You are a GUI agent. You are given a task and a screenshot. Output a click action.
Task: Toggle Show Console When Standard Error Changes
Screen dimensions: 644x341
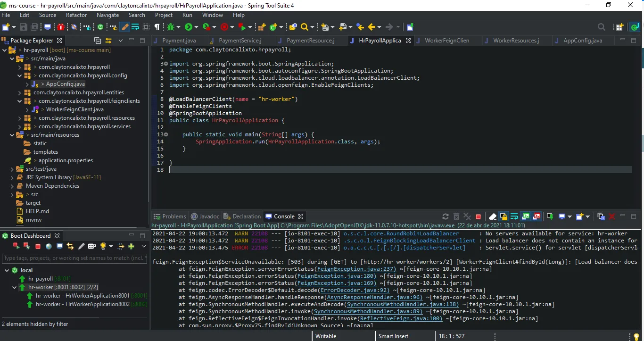tap(536, 216)
